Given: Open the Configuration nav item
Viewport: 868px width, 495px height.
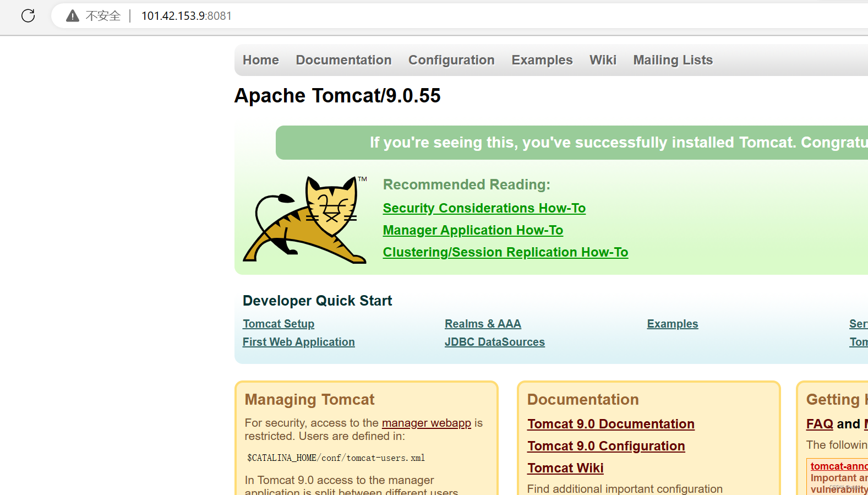Looking at the screenshot, I should [x=451, y=60].
